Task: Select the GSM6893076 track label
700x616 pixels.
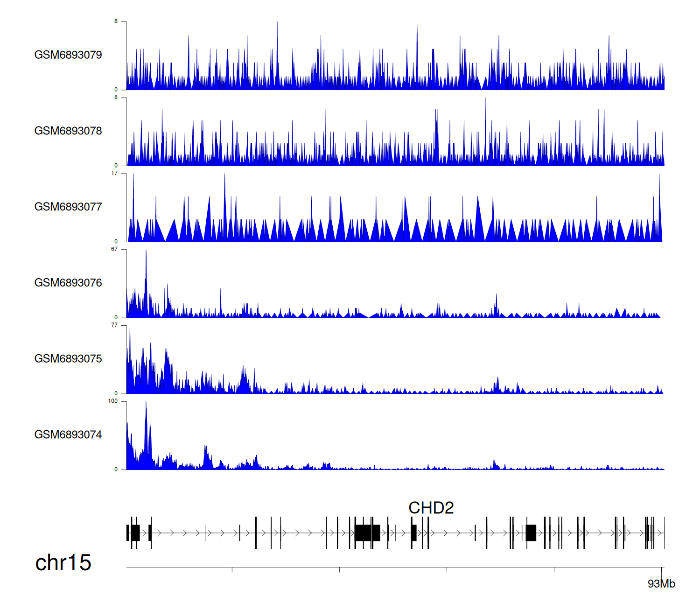Action: [x=68, y=283]
